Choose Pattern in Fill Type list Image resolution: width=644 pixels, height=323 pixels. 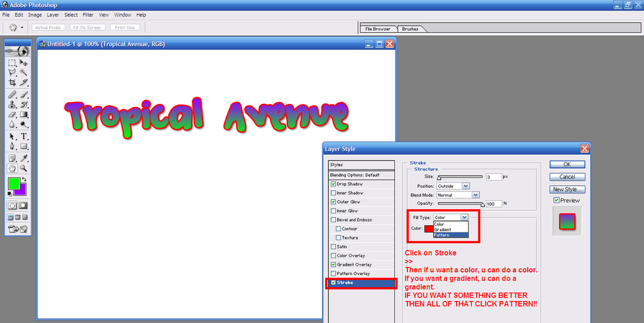(x=450, y=235)
